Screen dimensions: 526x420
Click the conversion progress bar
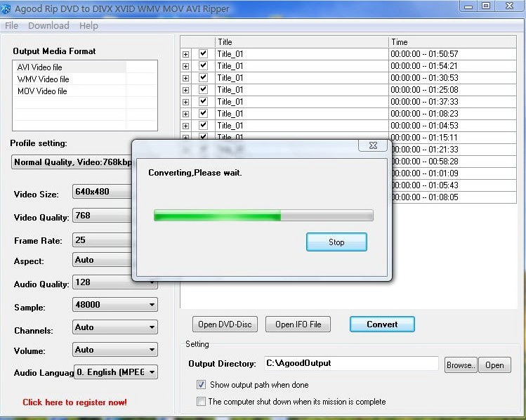[263, 216]
